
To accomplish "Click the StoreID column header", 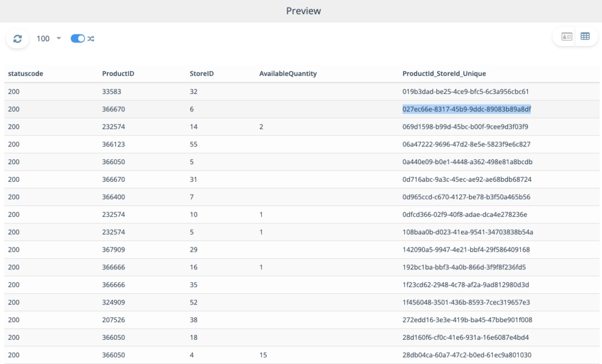I will coord(202,74).
